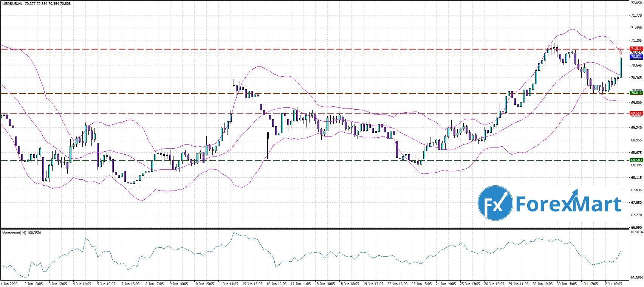Image resolution: width=644 pixels, height=287 pixels.
Task: Click the last tall green candle on the chart
Action: [621, 68]
